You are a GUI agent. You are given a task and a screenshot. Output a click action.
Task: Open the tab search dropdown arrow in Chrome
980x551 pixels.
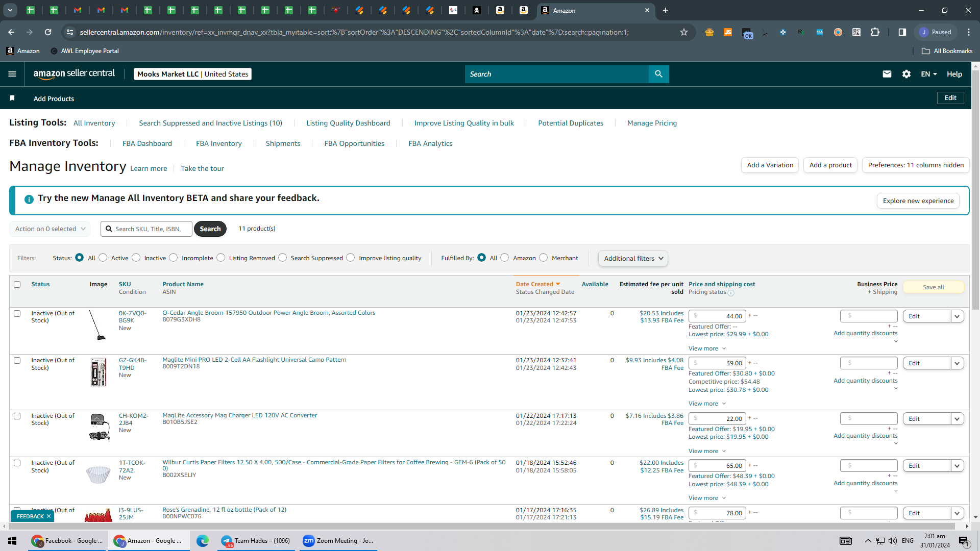[10, 10]
